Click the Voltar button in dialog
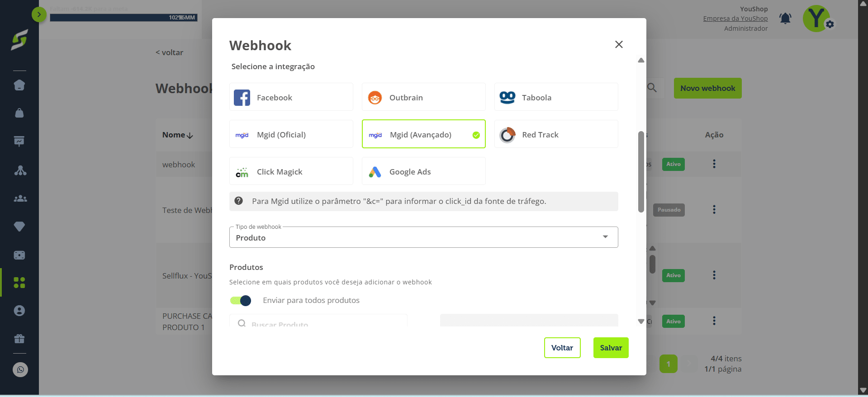The height and width of the screenshot is (397, 868). coord(562,348)
